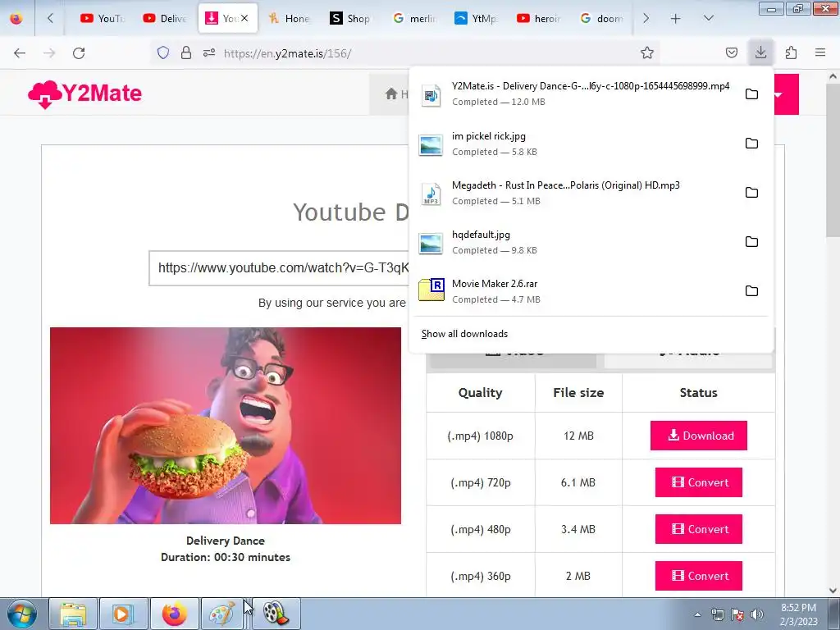840x630 pixels.
Task: Open Windows Explorer from taskbar
Action: click(73, 614)
